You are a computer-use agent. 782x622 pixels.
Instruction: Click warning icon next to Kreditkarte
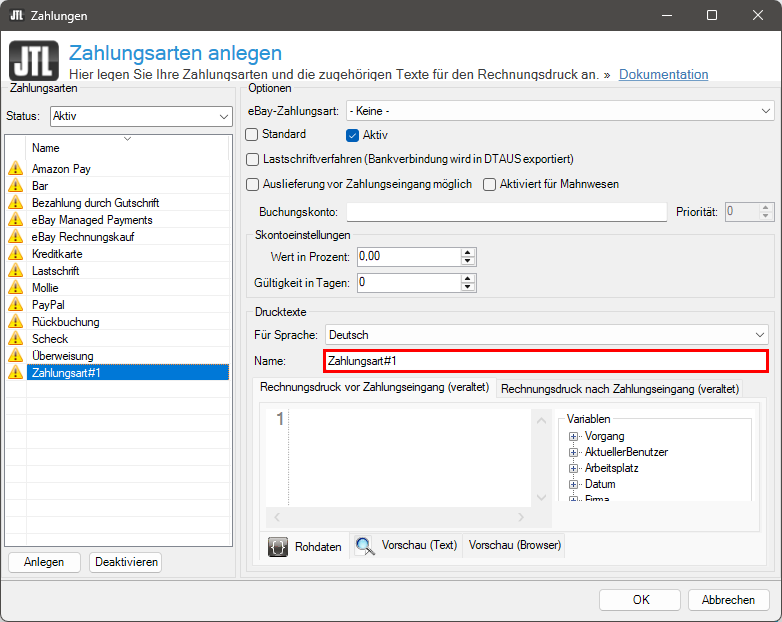15,254
